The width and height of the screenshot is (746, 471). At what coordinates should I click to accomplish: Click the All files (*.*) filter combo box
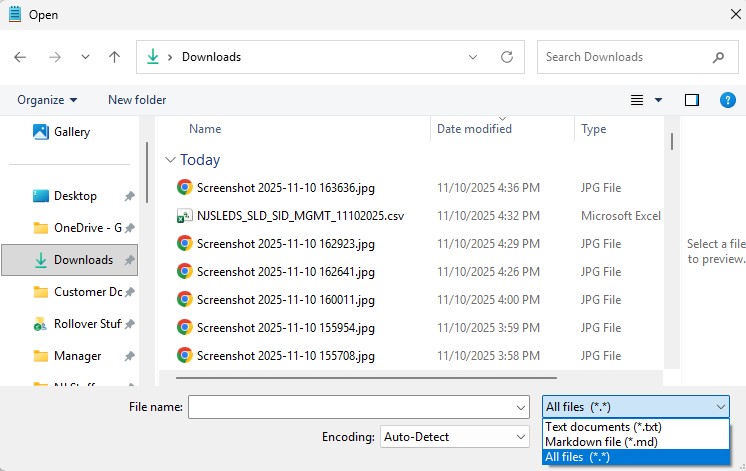coord(636,407)
